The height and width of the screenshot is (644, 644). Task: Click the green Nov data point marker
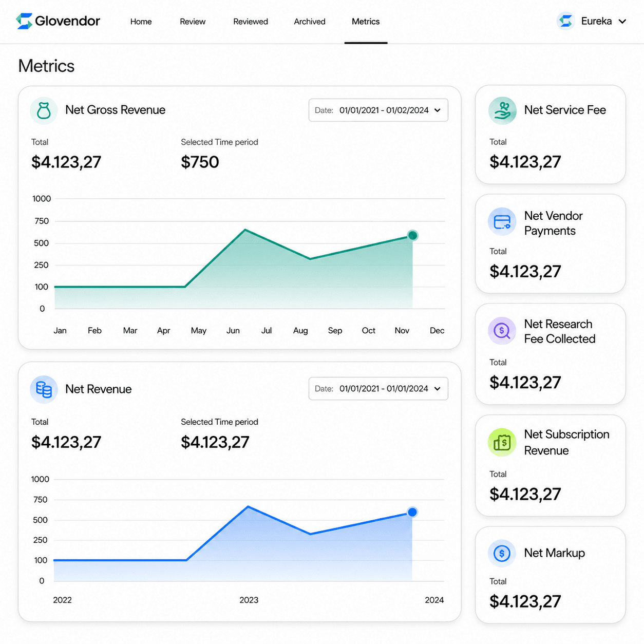point(412,235)
